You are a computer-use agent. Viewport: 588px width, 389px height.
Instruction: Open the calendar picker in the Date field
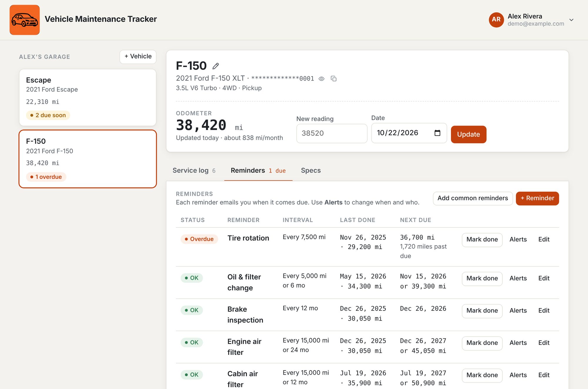click(x=437, y=133)
